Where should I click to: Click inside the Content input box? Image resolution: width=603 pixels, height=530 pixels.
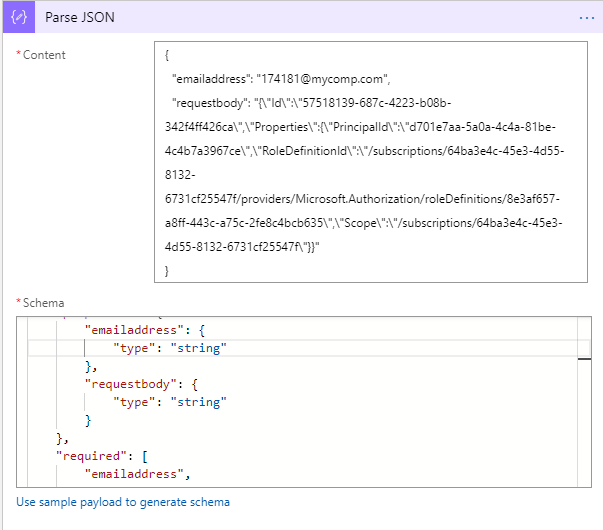371,162
